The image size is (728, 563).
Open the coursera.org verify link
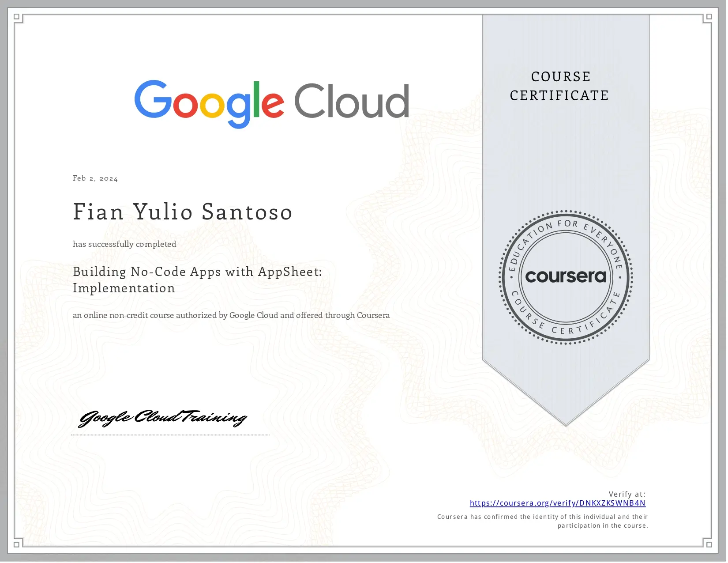558,504
